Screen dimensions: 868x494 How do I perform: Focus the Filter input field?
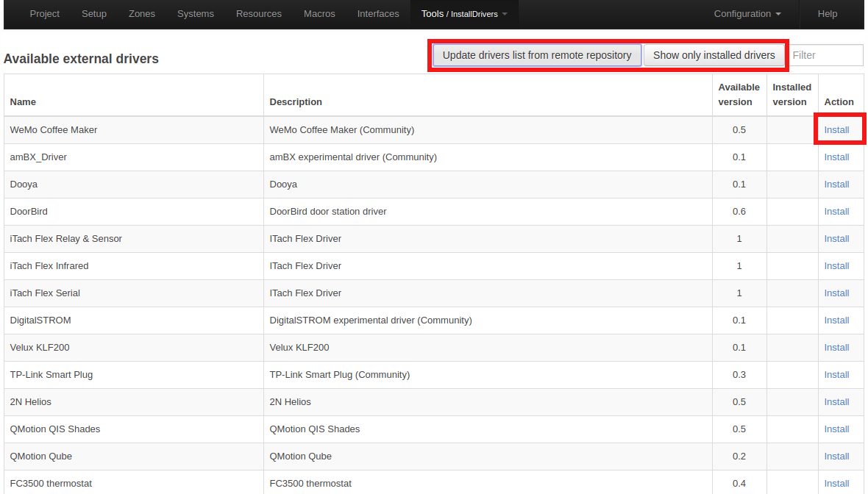(825, 55)
